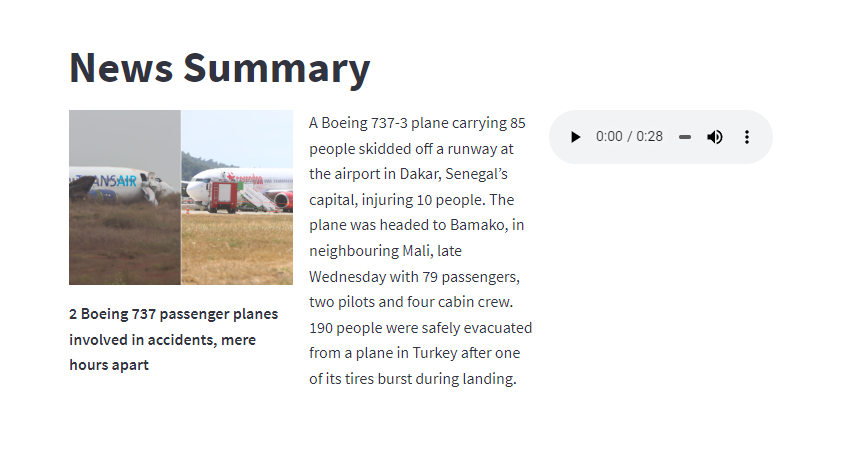This screenshot has height=457, width=844.
Task: Click the text 'of its tires burst during landing.'
Action: pos(413,379)
